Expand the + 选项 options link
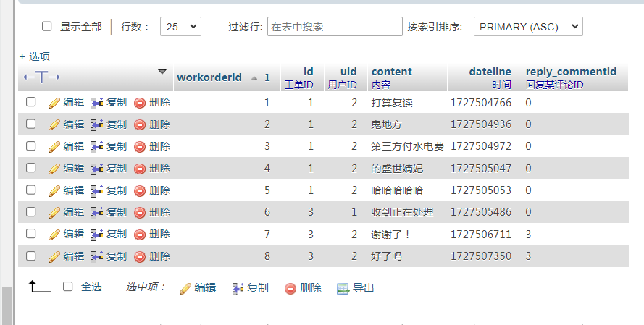644x325 pixels. click(34, 56)
